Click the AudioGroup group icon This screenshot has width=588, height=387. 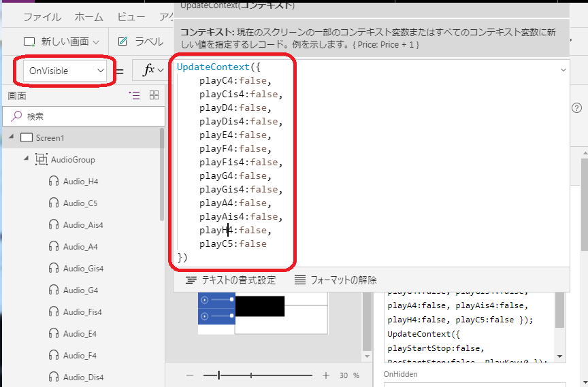pyautogui.click(x=42, y=159)
